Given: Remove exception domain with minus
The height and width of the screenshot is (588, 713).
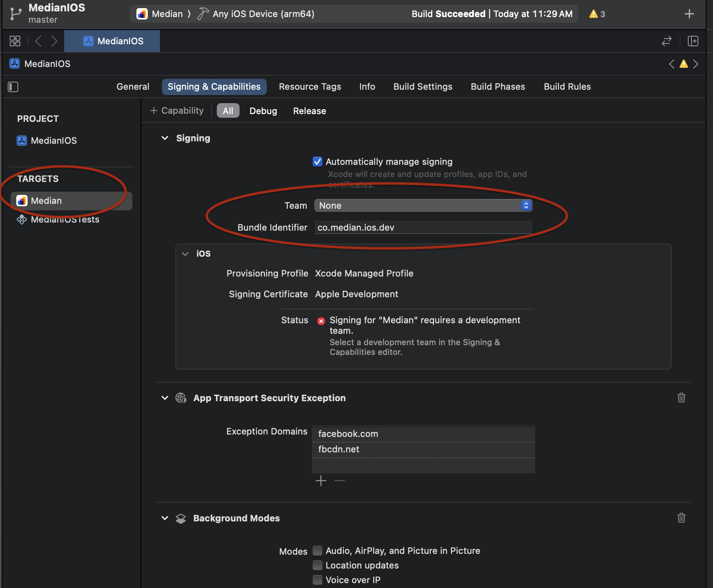Looking at the screenshot, I should click(339, 481).
